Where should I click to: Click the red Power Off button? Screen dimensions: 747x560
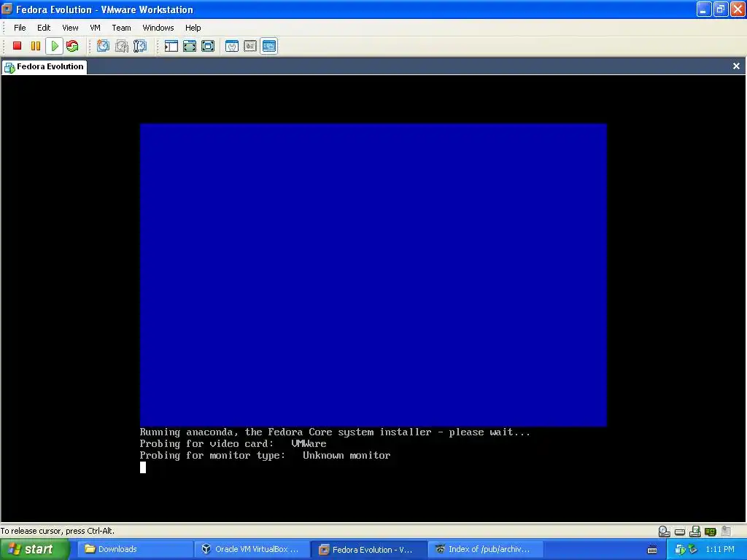[x=18, y=46]
